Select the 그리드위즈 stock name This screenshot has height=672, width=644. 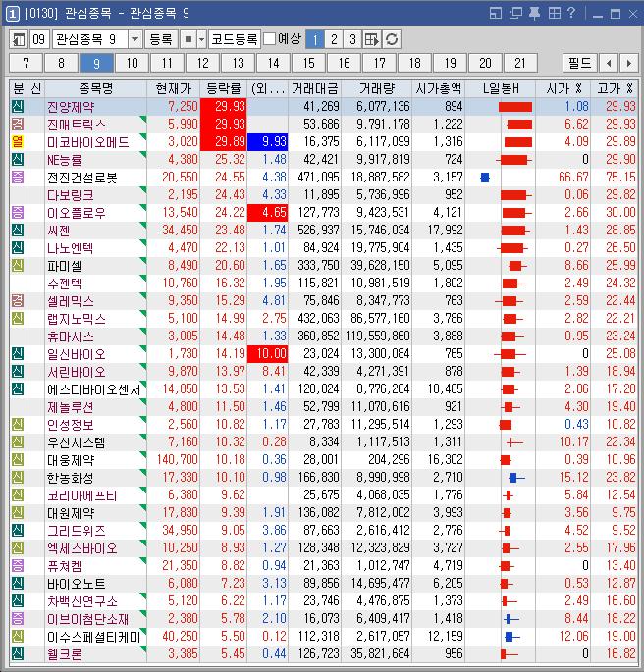coord(77,531)
